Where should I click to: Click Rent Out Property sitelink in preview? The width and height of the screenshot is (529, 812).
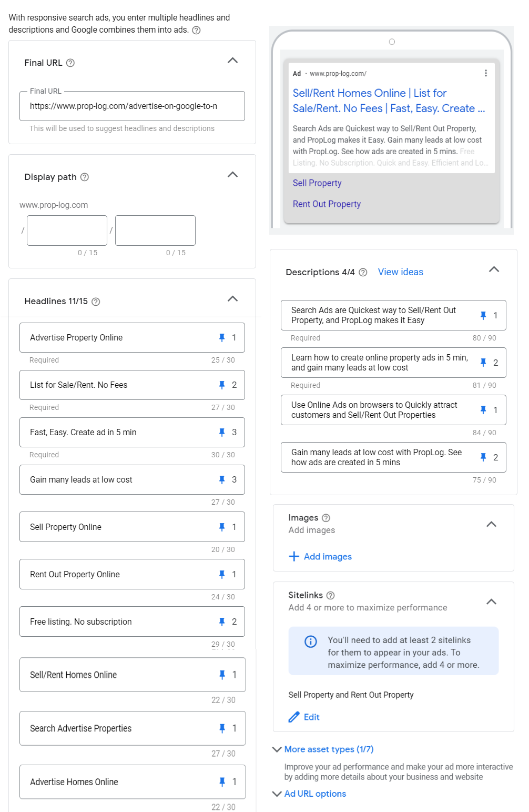click(x=327, y=204)
